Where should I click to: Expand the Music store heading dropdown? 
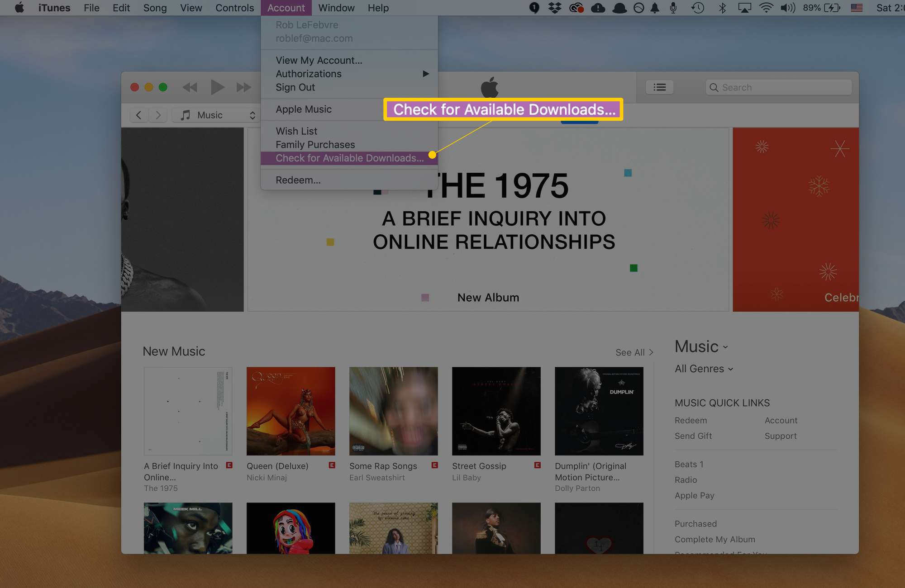(701, 346)
